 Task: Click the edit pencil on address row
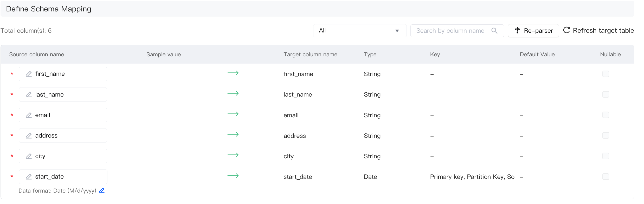[x=29, y=135]
